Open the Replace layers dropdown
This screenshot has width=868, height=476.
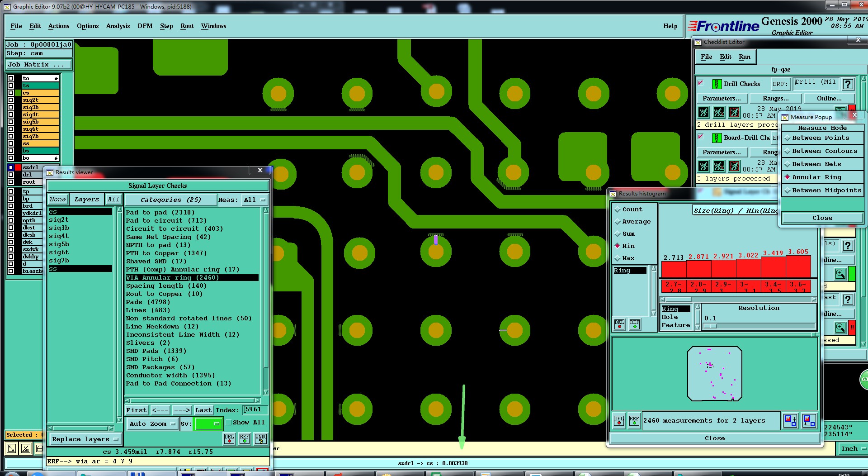click(x=85, y=439)
